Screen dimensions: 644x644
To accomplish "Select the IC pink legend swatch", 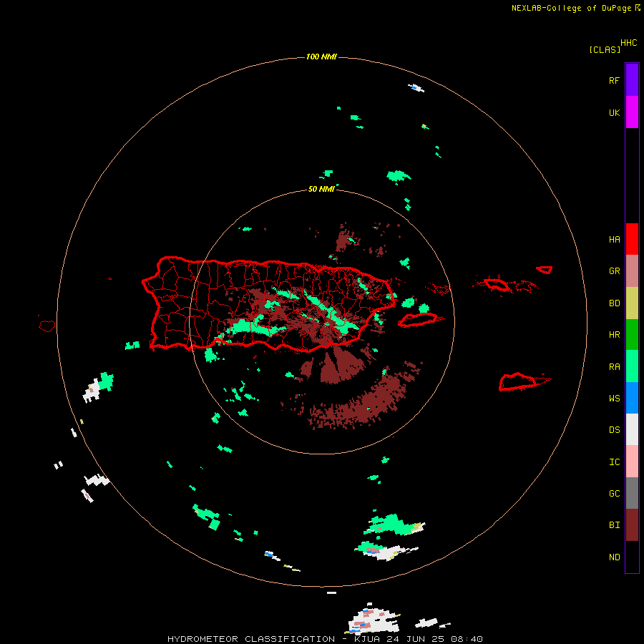I will (x=632, y=462).
